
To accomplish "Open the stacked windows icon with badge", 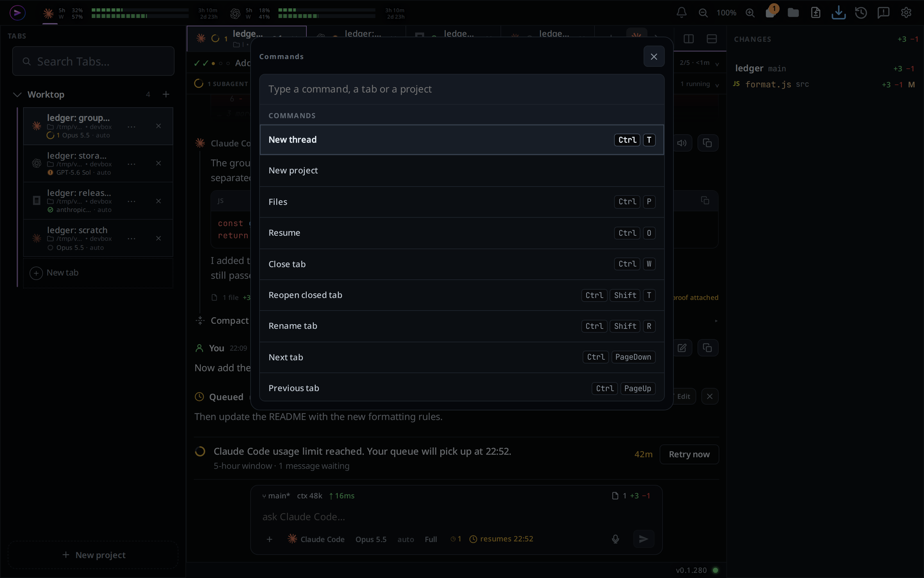I will (x=771, y=13).
